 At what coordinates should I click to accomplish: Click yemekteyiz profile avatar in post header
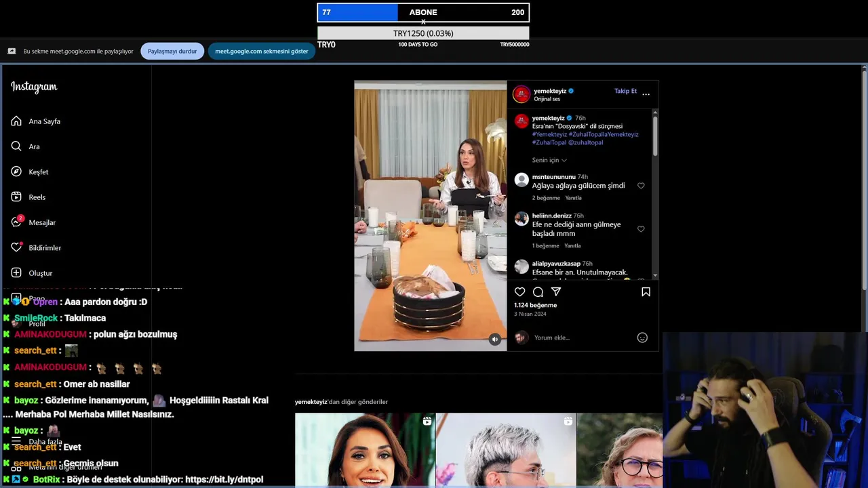pos(521,94)
